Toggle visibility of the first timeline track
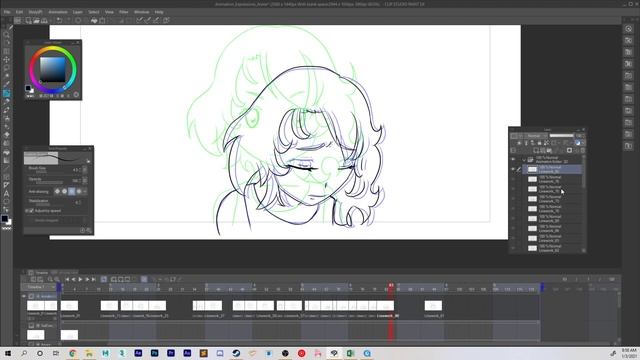Image resolution: width=640 pixels, height=360 pixels. [x=23, y=296]
